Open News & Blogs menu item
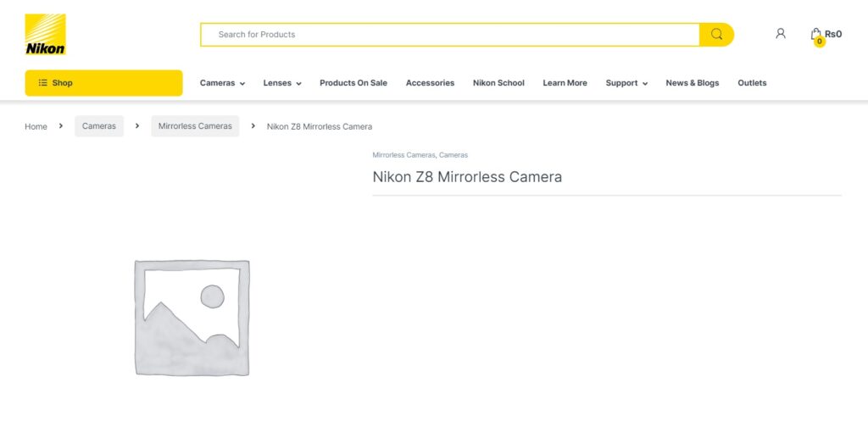 pyautogui.click(x=692, y=83)
